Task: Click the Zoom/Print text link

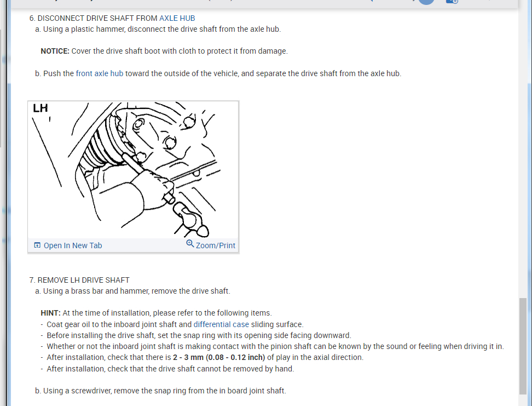Action: coord(216,245)
